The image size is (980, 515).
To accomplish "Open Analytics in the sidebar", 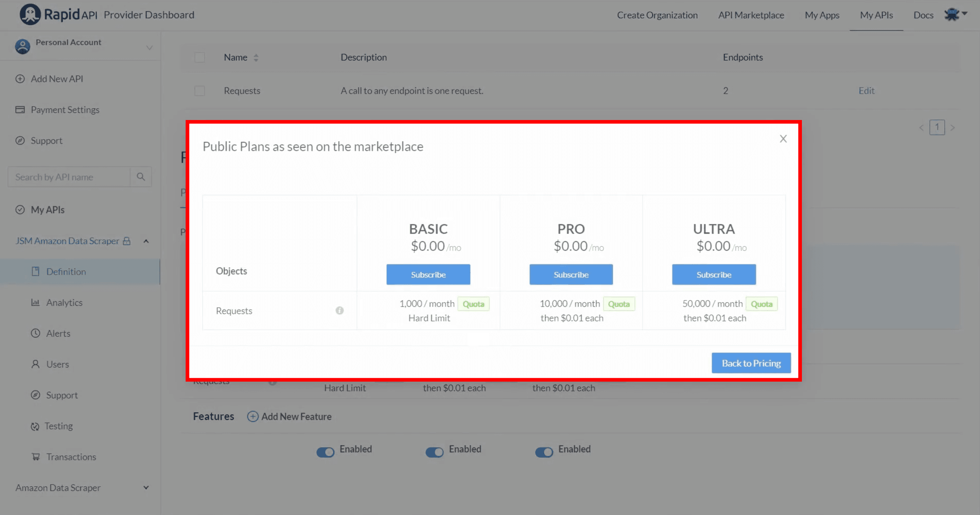I will [64, 302].
